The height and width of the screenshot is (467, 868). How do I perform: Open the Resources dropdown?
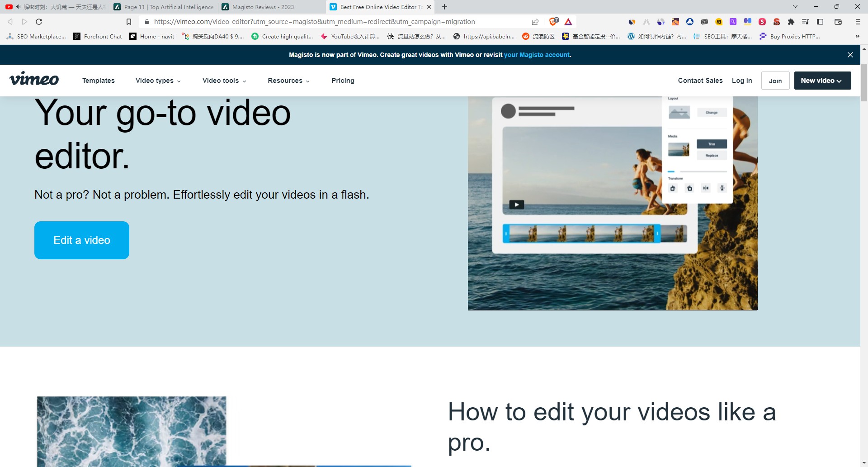(288, 81)
